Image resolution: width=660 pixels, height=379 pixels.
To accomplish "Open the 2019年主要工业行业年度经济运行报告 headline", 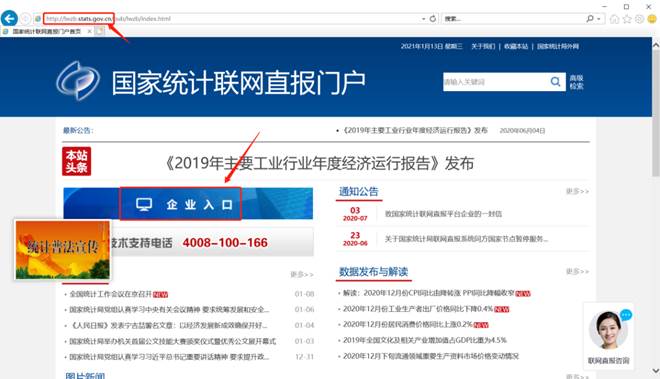I will click(320, 163).
